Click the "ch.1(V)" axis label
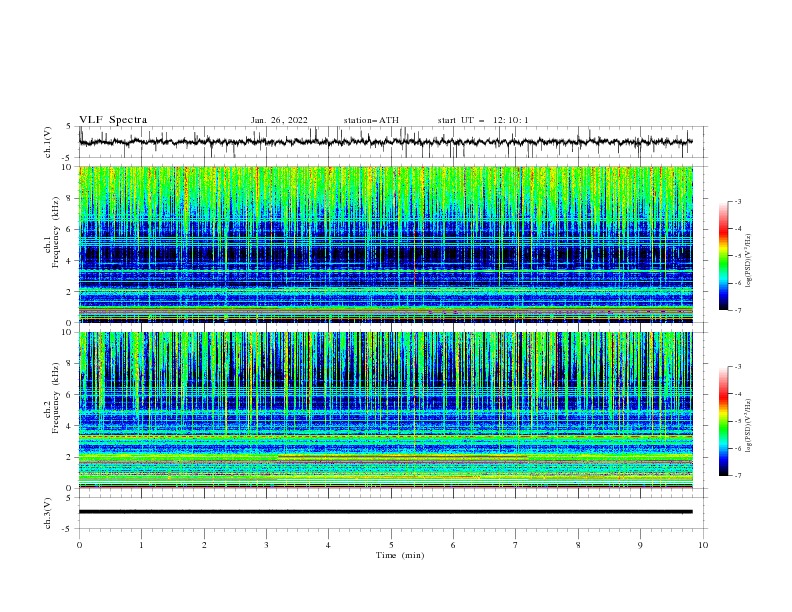Image resolution: width=792 pixels, height=612 pixels. 48,142
